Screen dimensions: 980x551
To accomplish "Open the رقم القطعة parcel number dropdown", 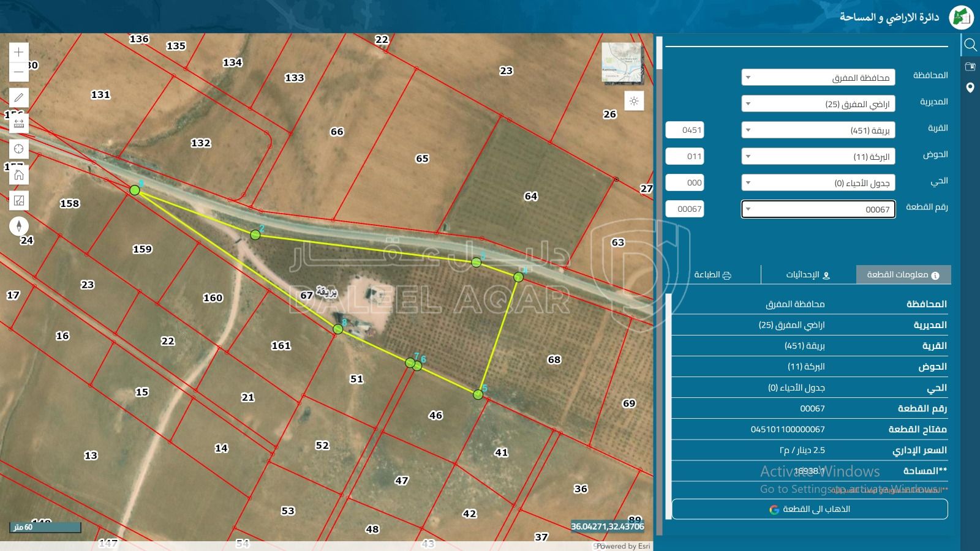I will (818, 209).
